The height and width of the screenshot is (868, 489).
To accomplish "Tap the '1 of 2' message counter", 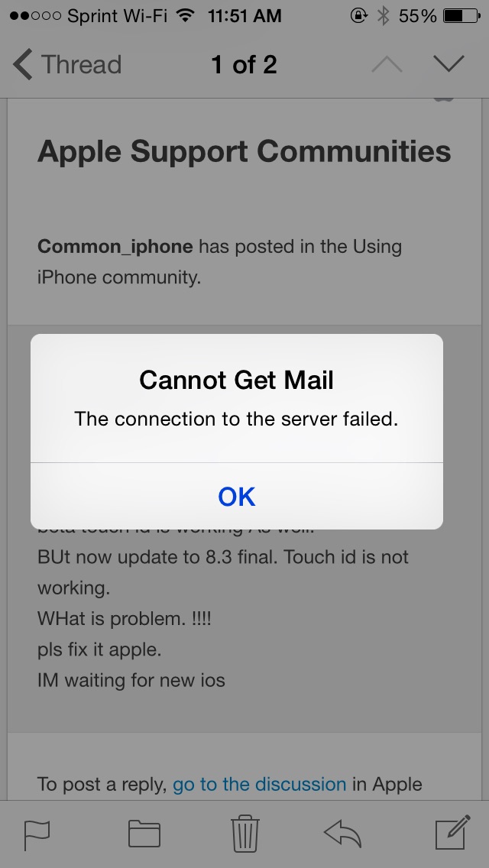I will (x=244, y=65).
